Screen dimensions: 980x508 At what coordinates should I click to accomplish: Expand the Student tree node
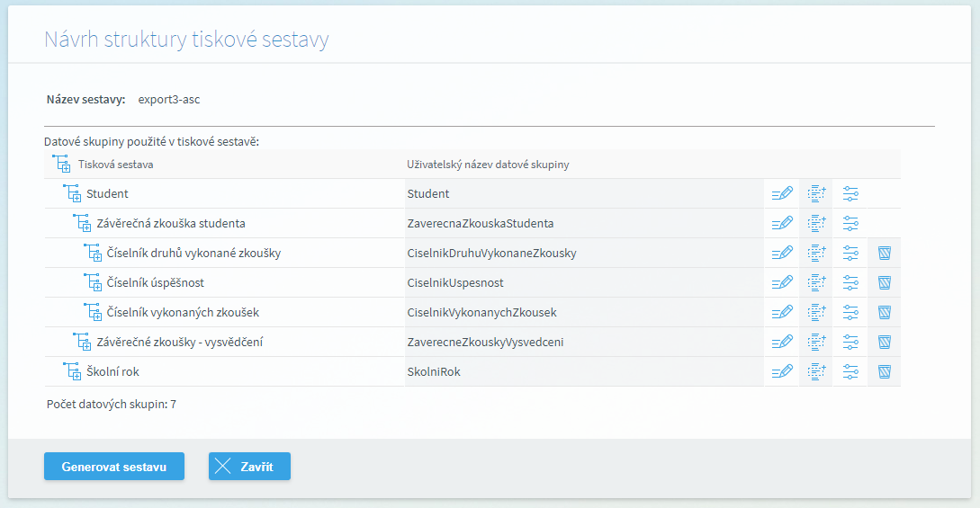(73, 193)
